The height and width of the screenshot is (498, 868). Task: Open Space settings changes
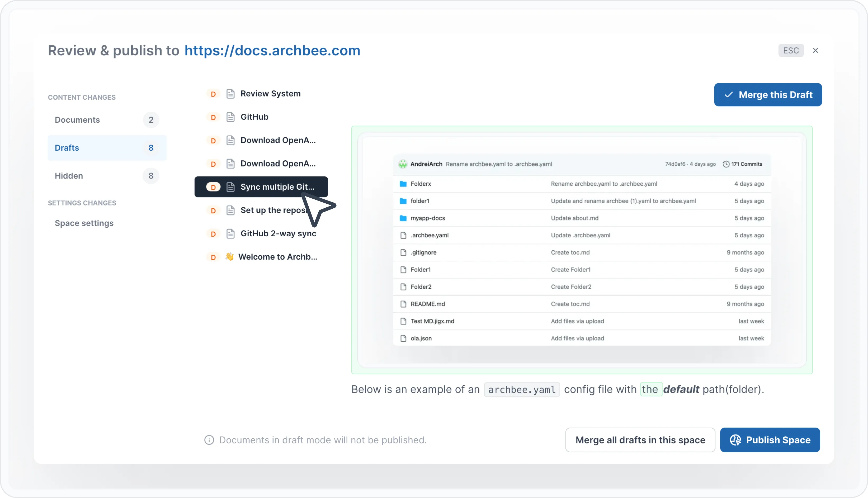pos(84,223)
